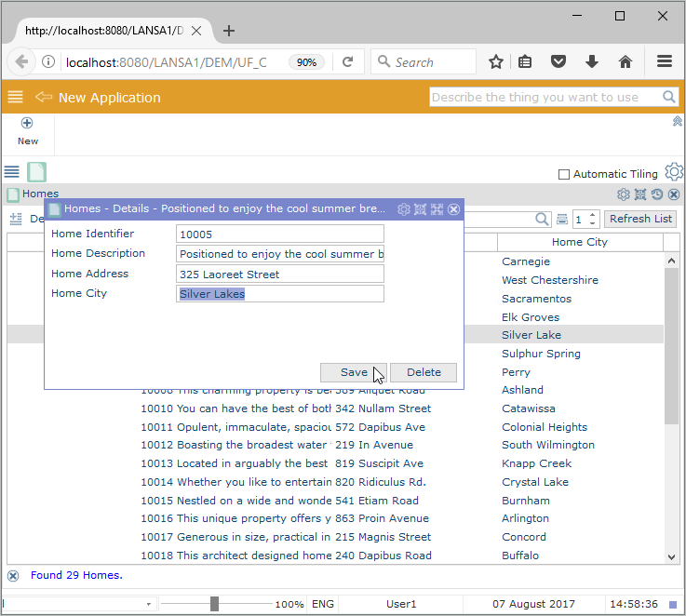Click the history clock icon in Homes panel
This screenshot has width=686, height=616.
(x=657, y=194)
